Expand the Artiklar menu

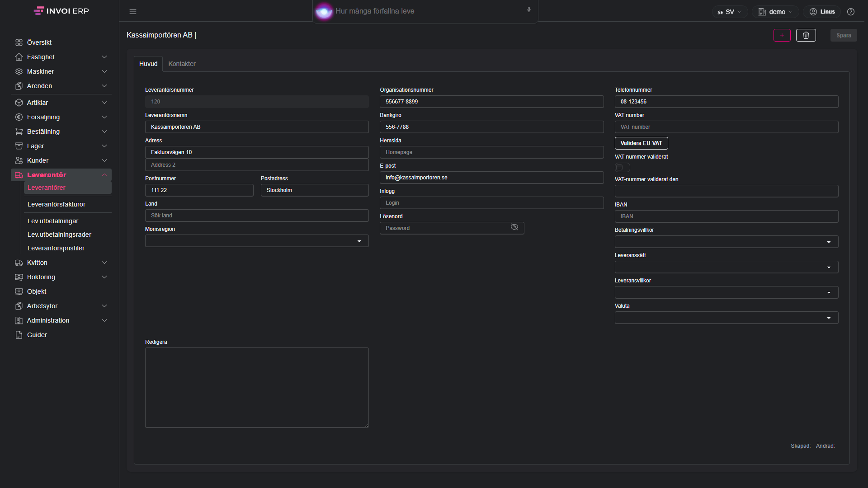[61, 103]
